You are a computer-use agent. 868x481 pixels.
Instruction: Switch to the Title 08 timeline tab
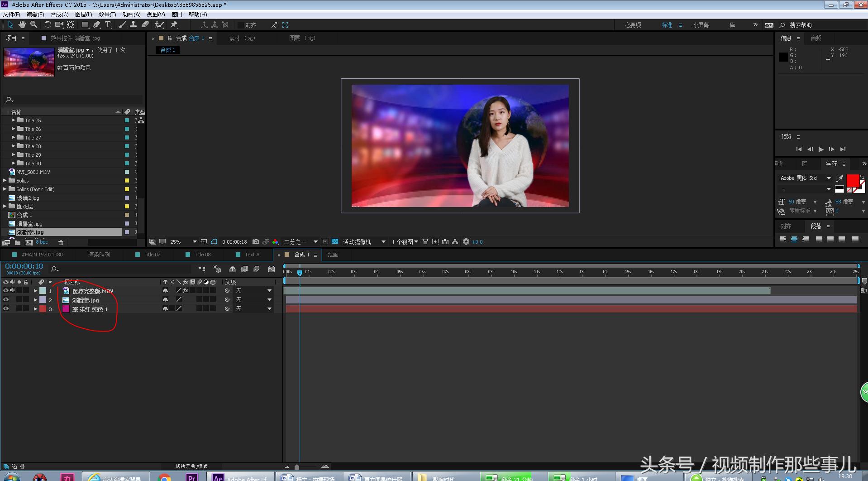[202, 255]
